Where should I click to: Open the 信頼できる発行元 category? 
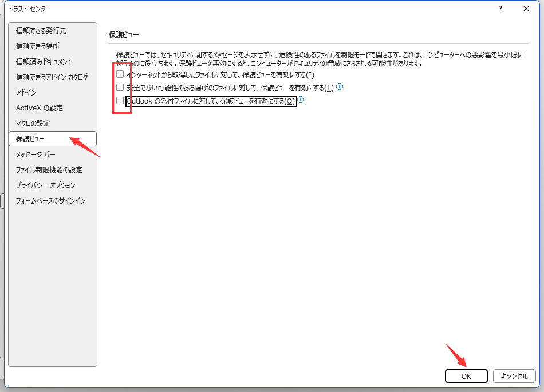[41, 30]
